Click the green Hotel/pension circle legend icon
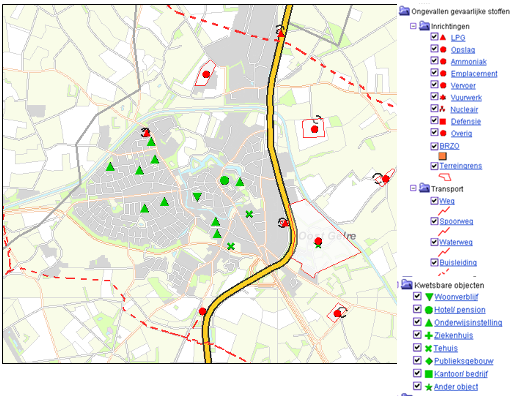This screenshot has width=519, height=396. pos(429,310)
